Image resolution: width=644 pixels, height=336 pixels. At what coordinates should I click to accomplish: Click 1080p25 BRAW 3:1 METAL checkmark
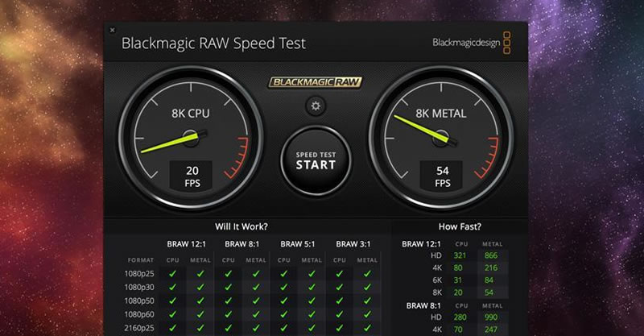(367, 273)
